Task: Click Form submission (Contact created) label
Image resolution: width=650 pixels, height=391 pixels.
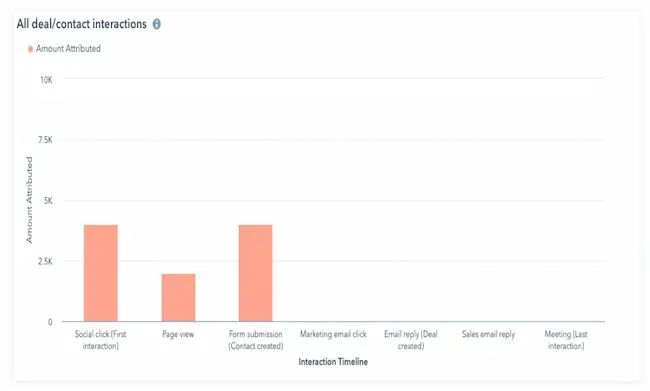Action: pyautogui.click(x=256, y=340)
